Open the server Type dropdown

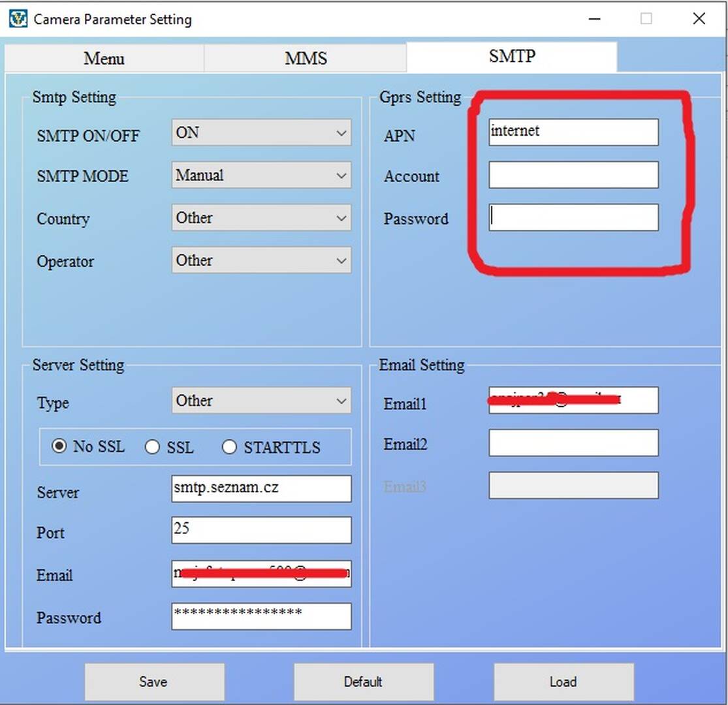(261, 401)
